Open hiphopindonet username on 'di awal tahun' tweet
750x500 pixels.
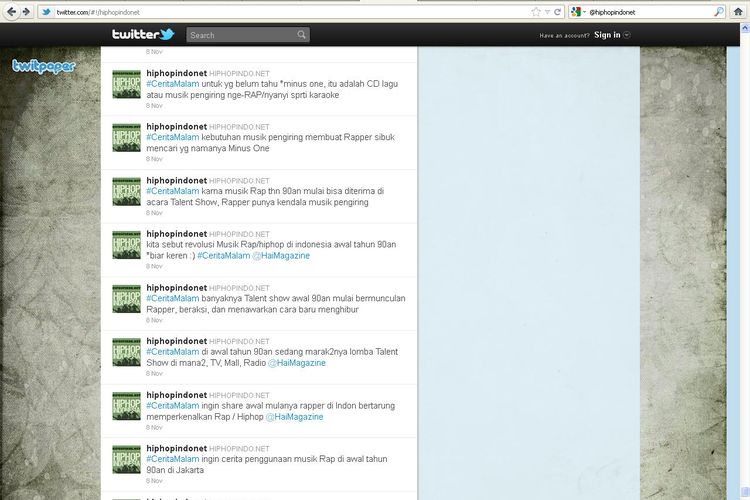pyautogui.click(x=176, y=341)
